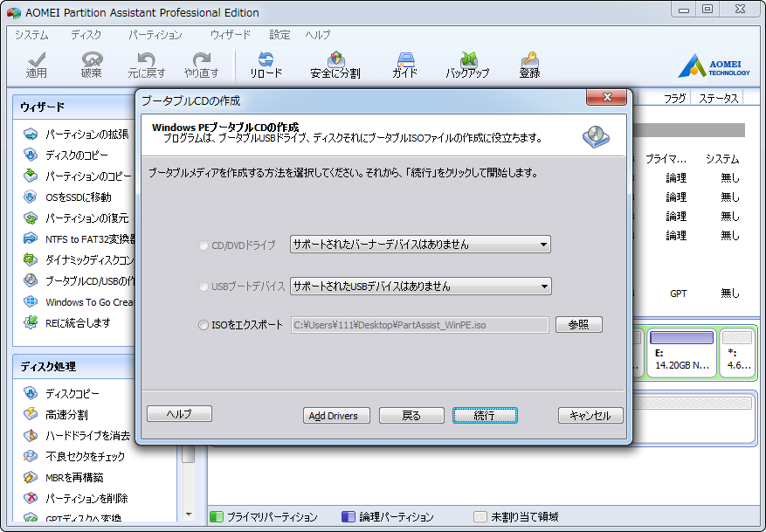Open the ディスク menu
Viewport: 766px width, 532px height.
click(x=86, y=35)
